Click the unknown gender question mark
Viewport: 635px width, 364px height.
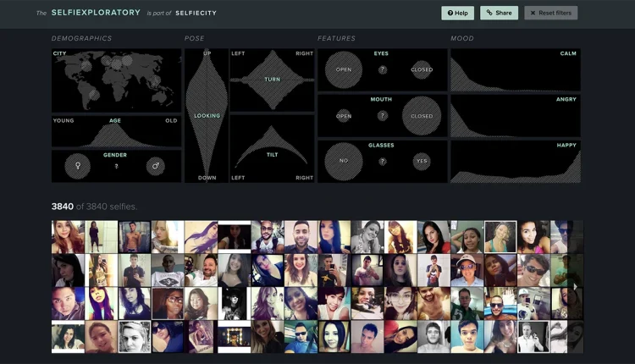[116, 167]
